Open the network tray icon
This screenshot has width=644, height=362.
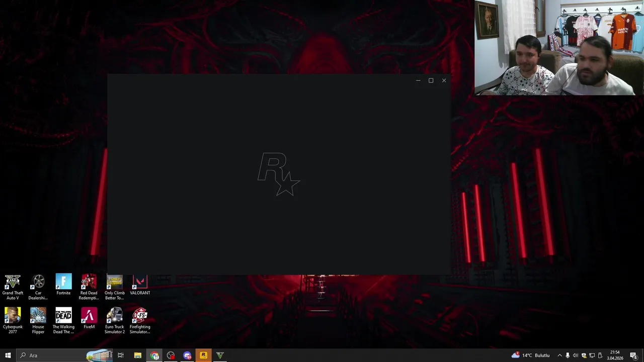click(x=592, y=355)
